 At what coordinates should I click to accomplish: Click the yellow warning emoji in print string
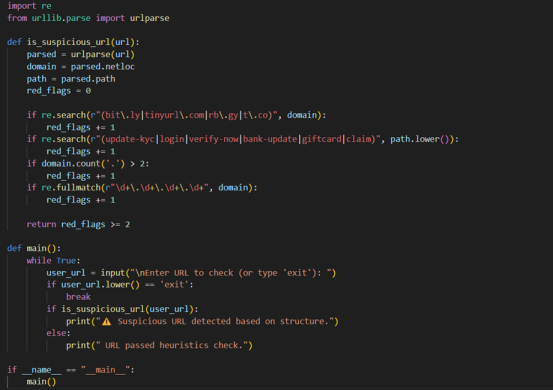click(x=107, y=322)
